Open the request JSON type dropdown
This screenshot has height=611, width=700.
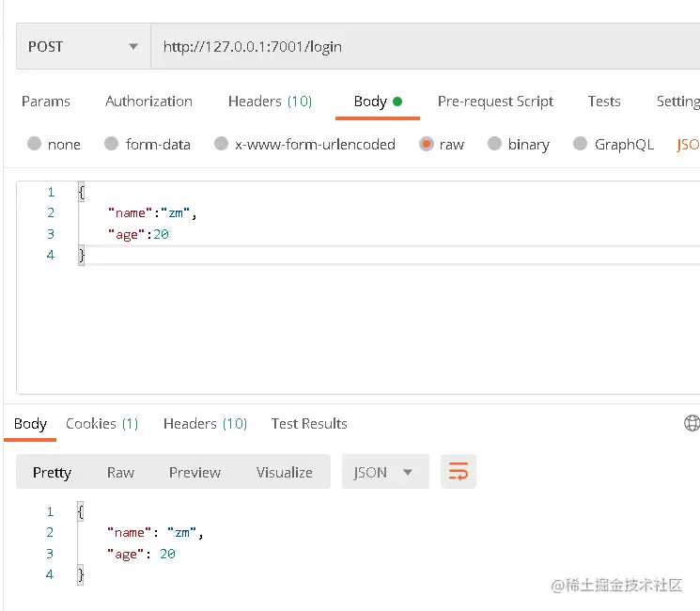point(688,144)
